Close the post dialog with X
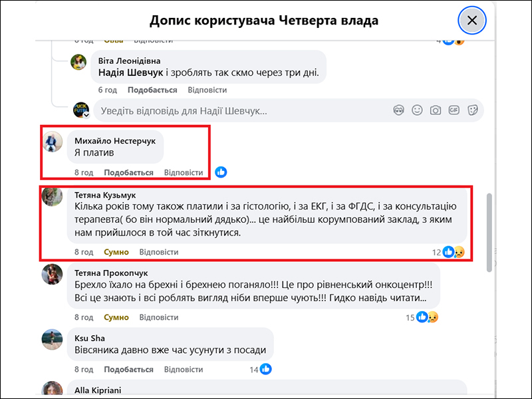Screen dimensions: 532x399 point(472,21)
